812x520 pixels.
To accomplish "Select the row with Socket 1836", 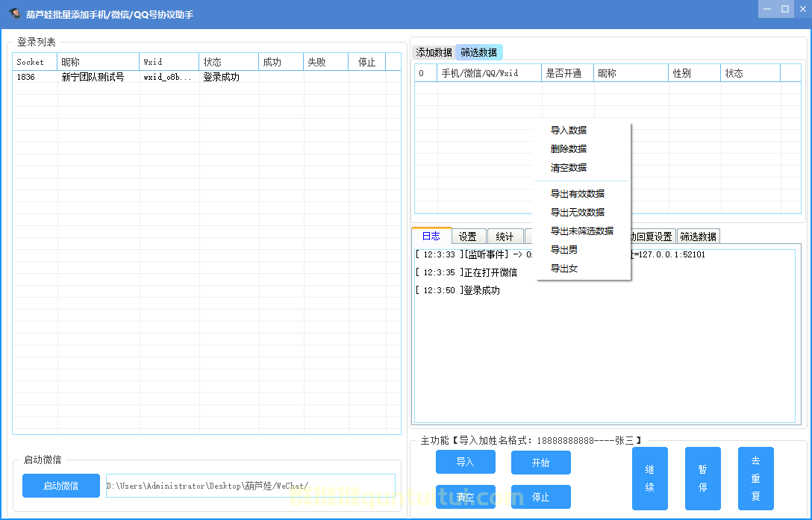I will pyautogui.click(x=207, y=77).
